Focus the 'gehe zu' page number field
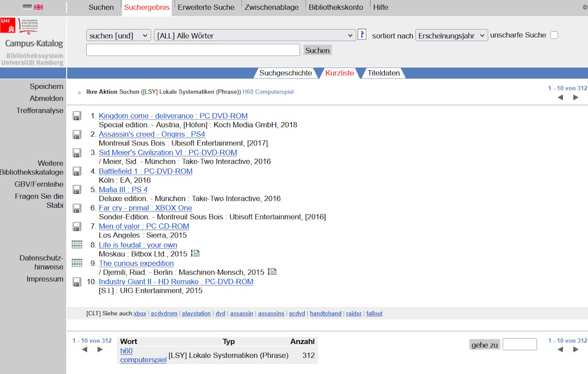Image resolution: width=588 pixels, height=374 pixels. [520, 344]
